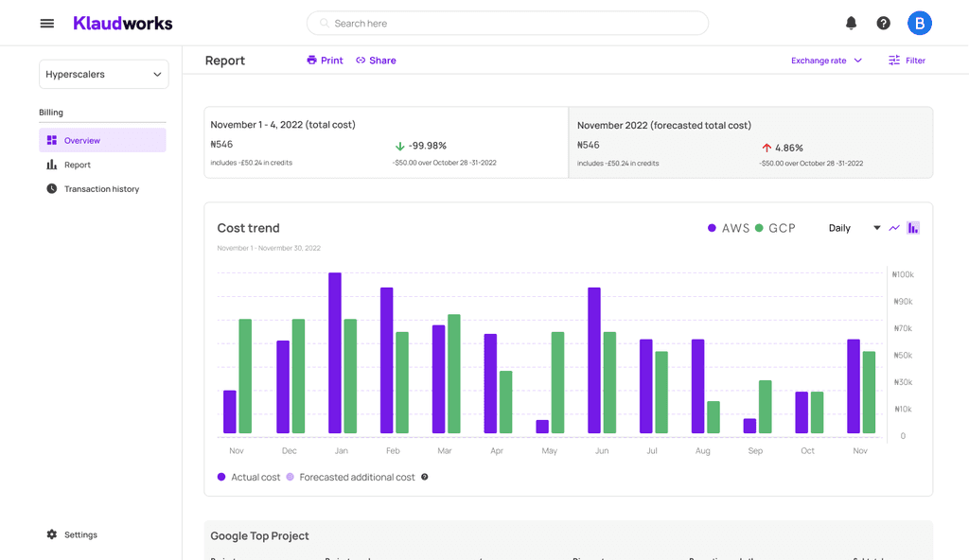This screenshot has width=969, height=560.
Task: Click the Report page title
Action: (x=225, y=61)
